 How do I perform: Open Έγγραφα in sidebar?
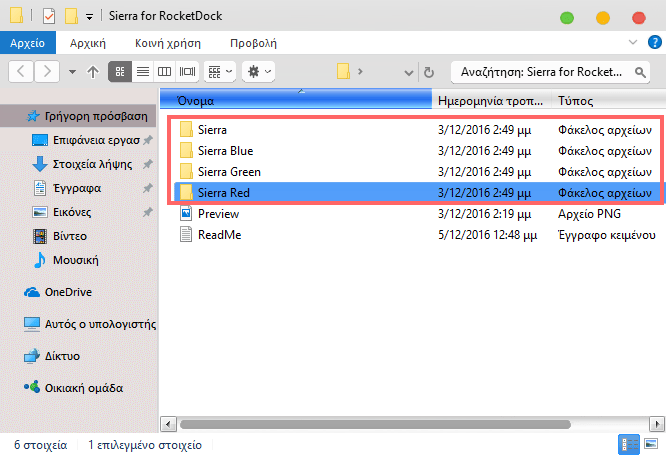pos(68,188)
